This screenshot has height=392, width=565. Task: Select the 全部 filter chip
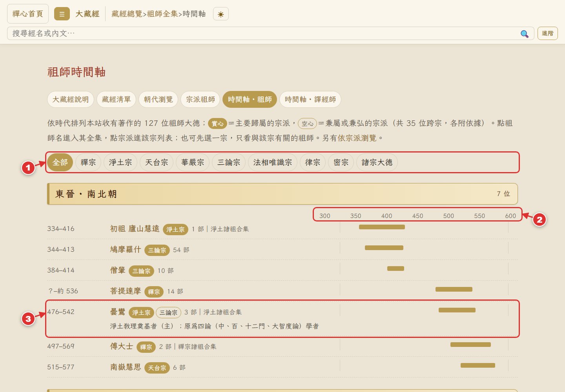[60, 162]
